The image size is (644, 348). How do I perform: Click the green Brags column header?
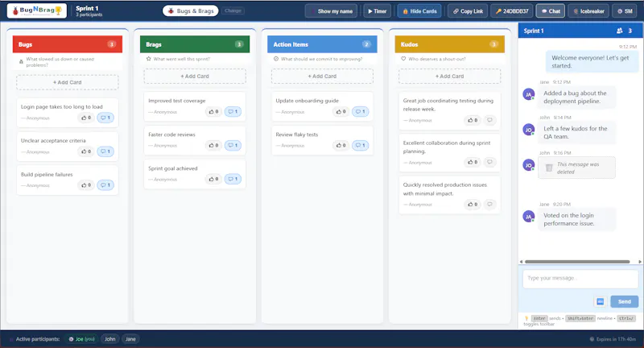click(195, 44)
